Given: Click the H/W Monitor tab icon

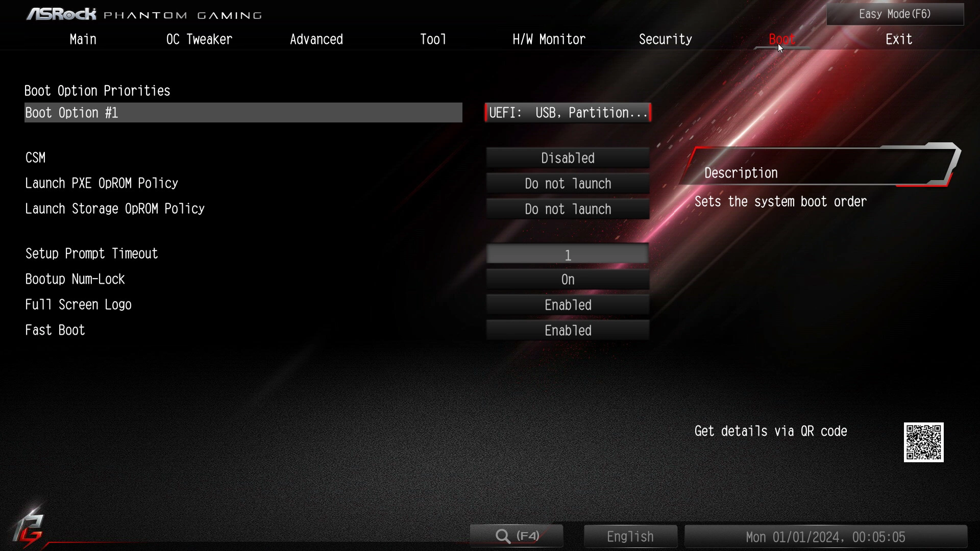Looking at the screenshot, I should tap(549, 39).
